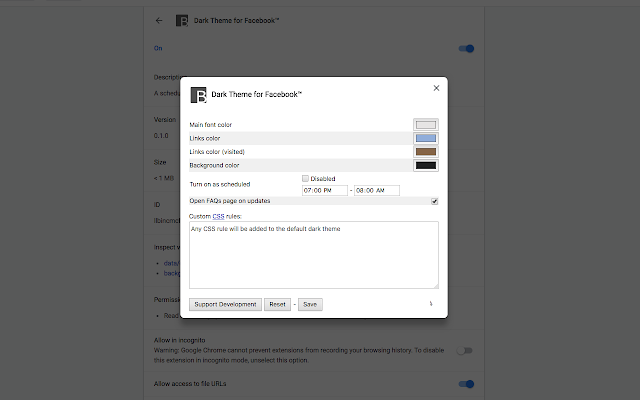Click the back arrow on extension page
The image size is (640, 400).
tap(159, 20)
